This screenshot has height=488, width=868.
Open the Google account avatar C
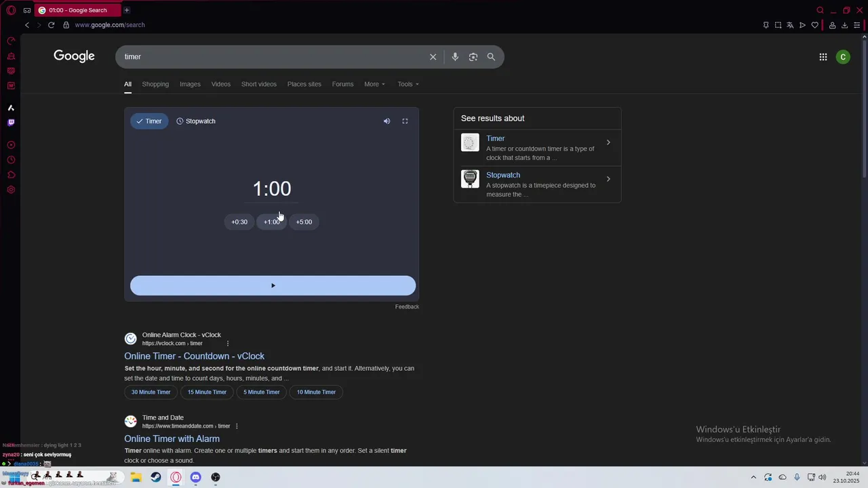tap(843, 57)
